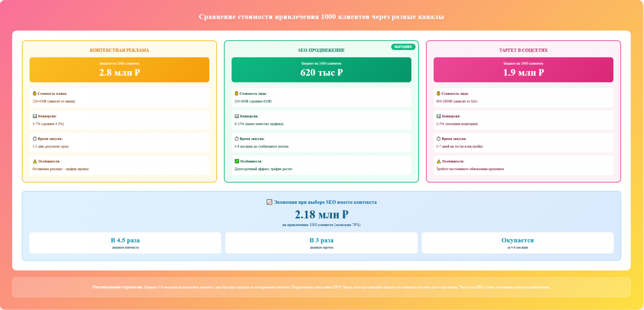Click 'Экономия при выборе SEO вместо контекста' heading
Viewport: 644px width, 310px height.
(x=325, y=202)
